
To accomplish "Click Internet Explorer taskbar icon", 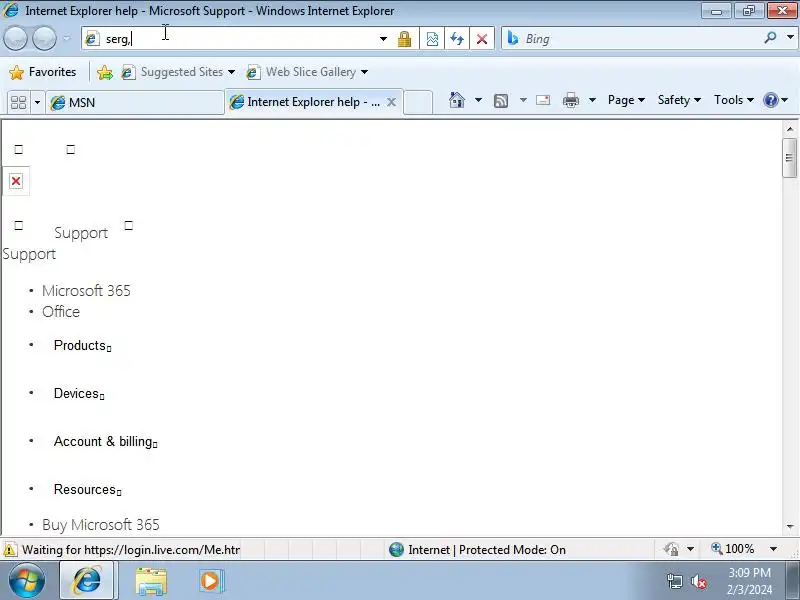I will tap(87, 581).
